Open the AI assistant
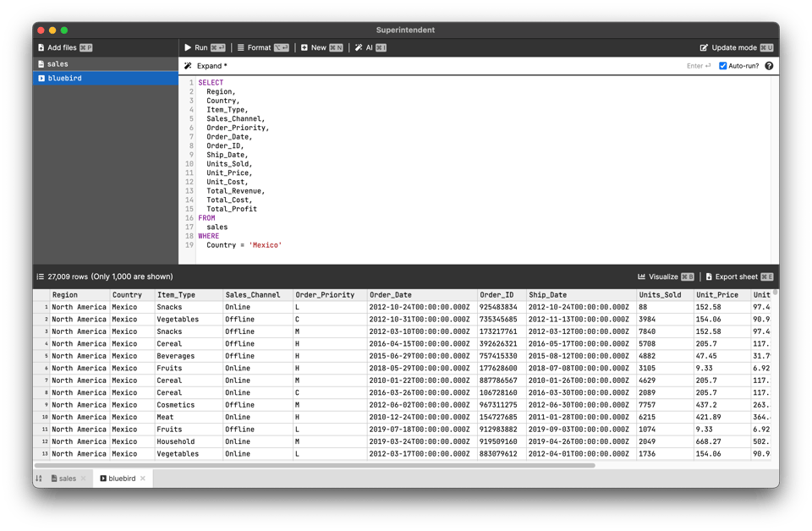The height and width of the screenshot is (531, 812). click(x=370, y=48)
